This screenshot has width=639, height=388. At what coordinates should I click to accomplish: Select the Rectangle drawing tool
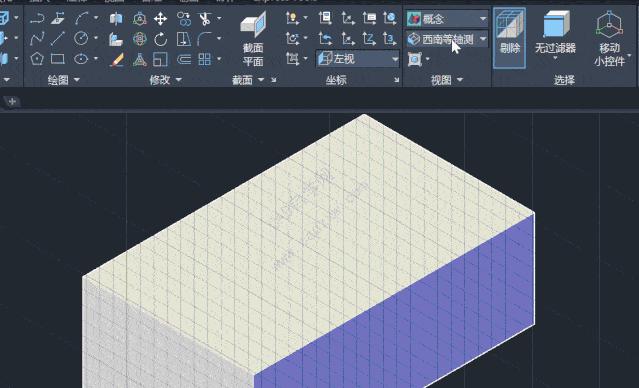[58, 59]
